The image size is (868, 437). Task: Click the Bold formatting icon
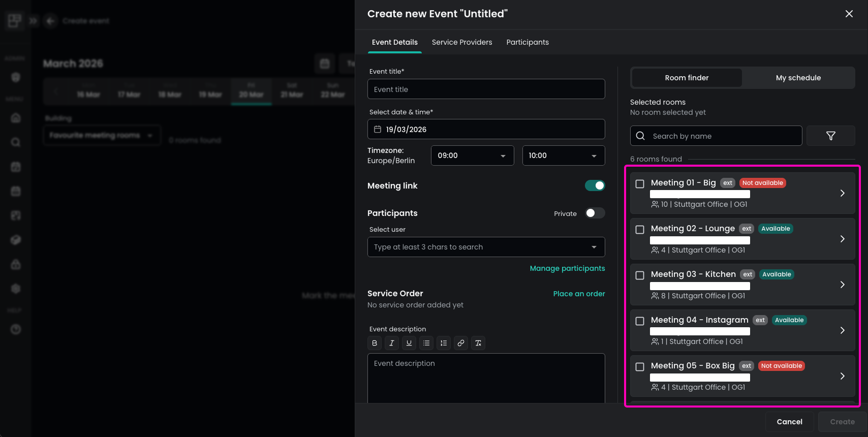click(x=375, y=343)
